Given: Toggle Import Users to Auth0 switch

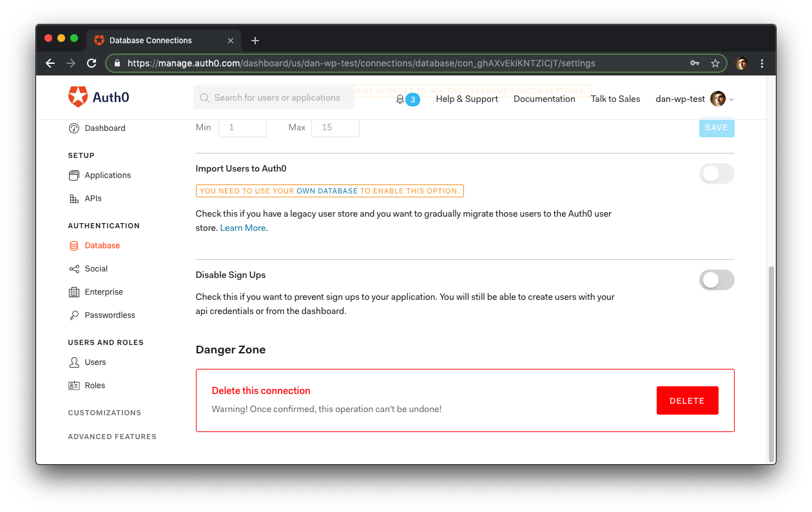Looking at the screenshot, I should (717, 173).
